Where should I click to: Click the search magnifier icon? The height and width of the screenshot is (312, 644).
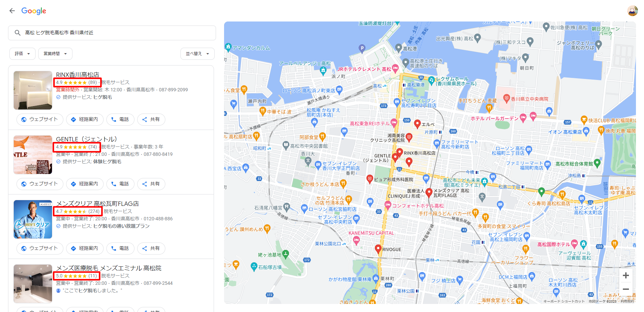pyautogui.click(x=17, y=33)
